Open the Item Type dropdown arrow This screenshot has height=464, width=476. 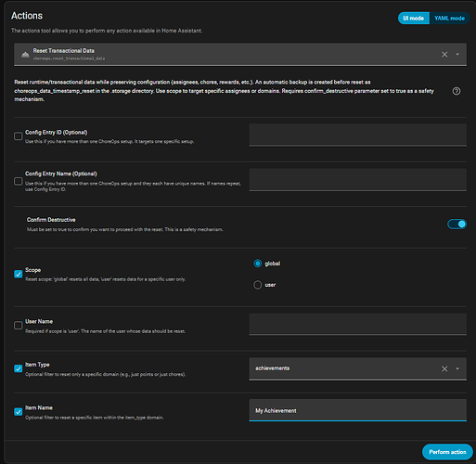(457, 368)
